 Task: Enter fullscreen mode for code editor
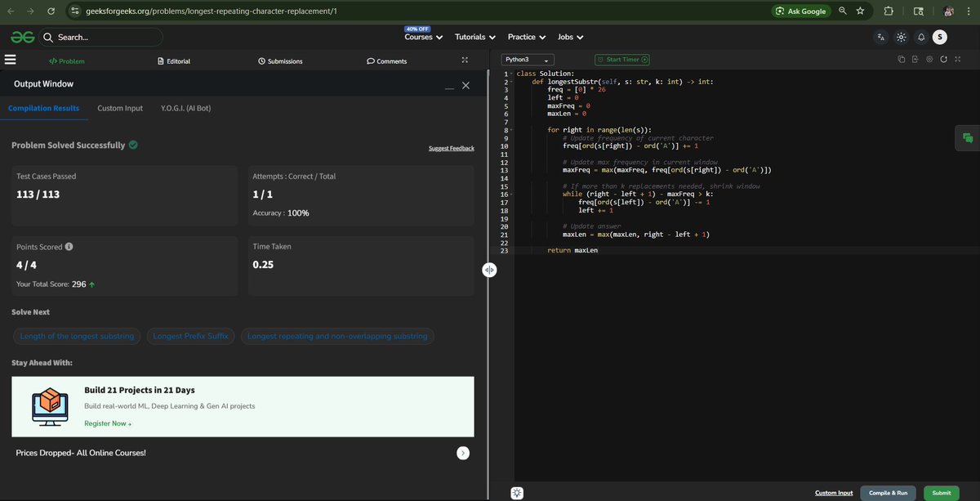pos(957,60)
